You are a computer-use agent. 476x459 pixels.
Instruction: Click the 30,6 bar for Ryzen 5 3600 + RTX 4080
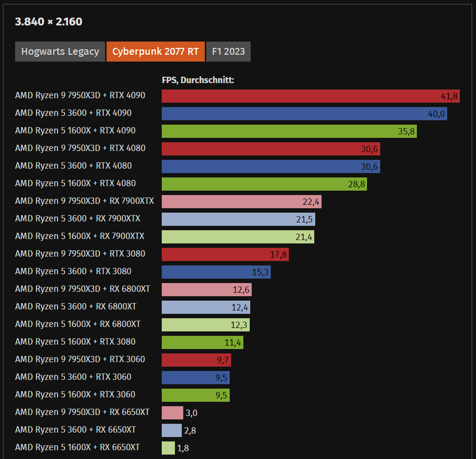271,166
